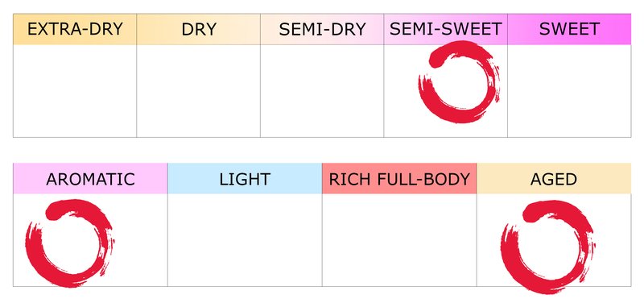Click the red brush circle under AROMATIC
The image size is (644, 299).
click(x=70, y=243)
